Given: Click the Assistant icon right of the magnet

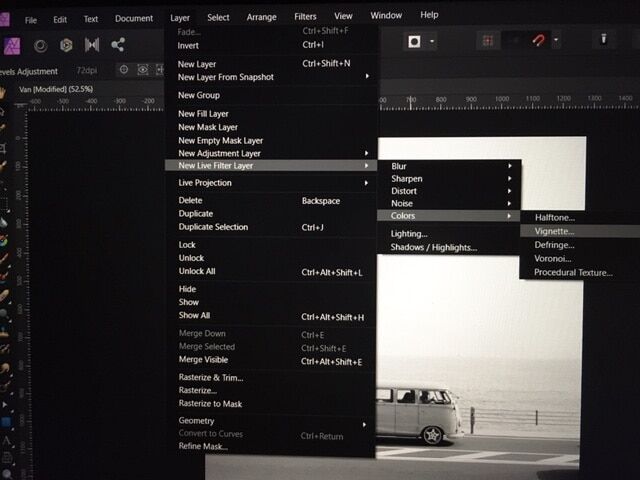Looking at the screenshot, I should pyautogui.click(x=603, y=41).
